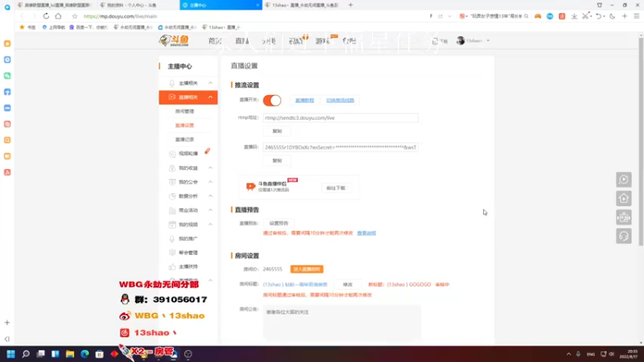Open the 百度一下 bookmark
The image size is (644, 362).
coord(89,27)
